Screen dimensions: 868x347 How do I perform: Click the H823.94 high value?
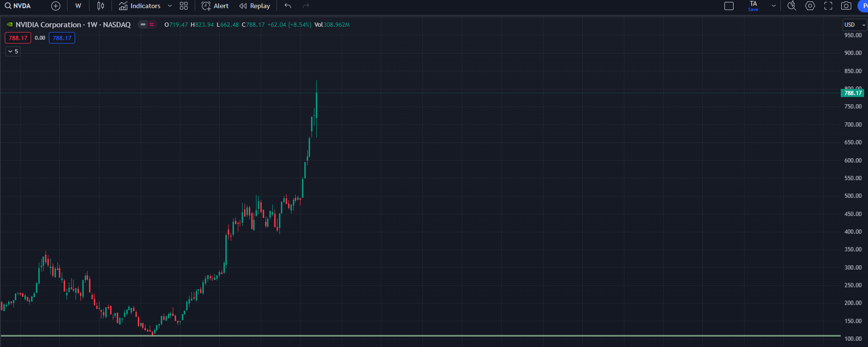pyautogui.click(x=202, y=24)
